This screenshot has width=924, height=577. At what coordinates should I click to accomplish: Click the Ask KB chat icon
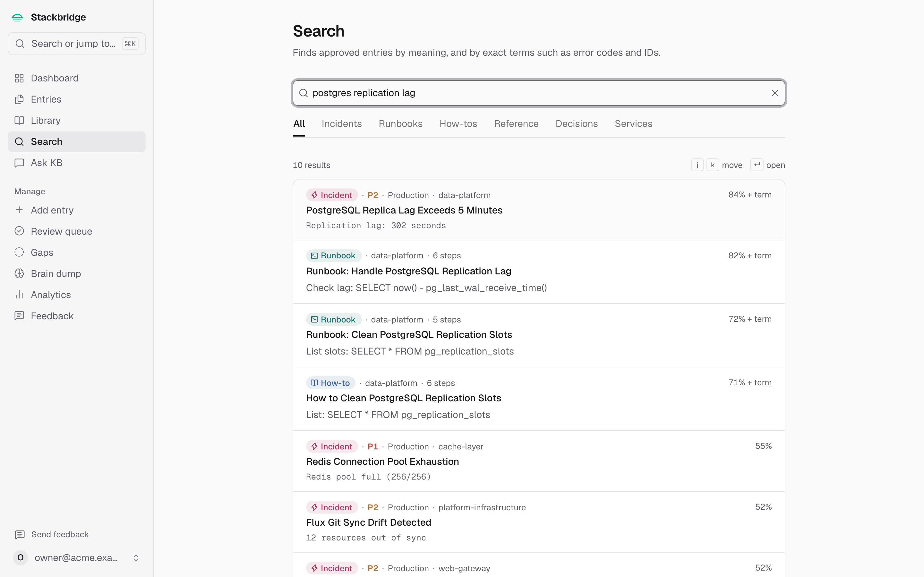pos(19,163)
